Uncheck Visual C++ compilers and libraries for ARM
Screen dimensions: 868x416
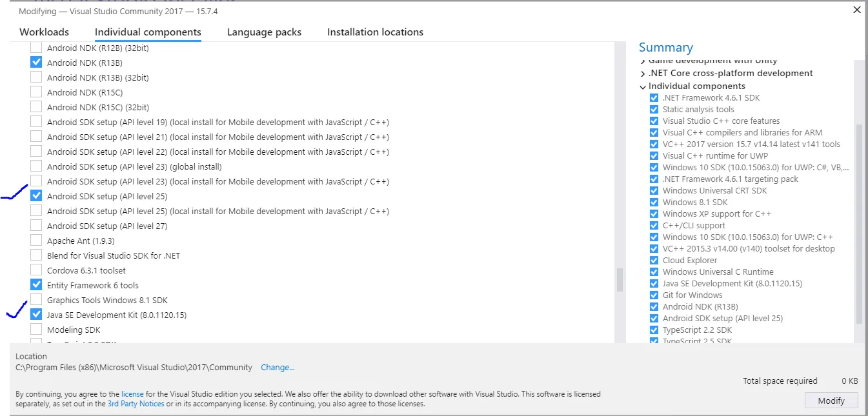click(654, 133)
